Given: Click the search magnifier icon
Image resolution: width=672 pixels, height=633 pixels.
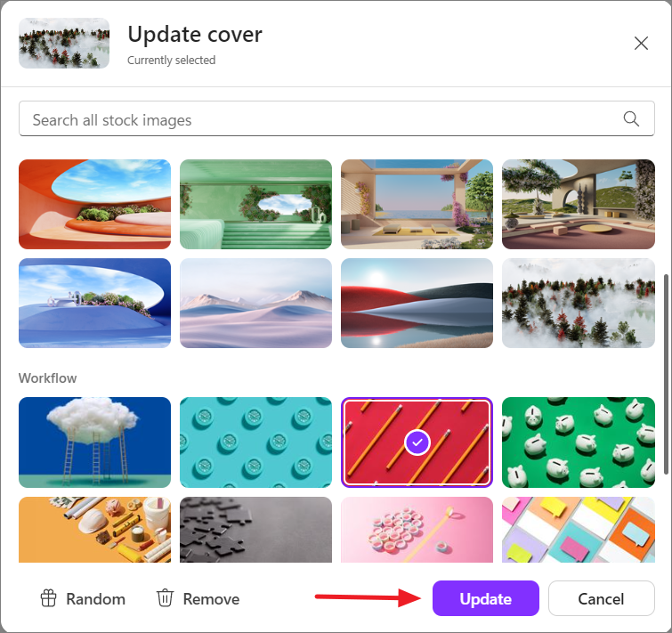Looking at the screenshot, I should (x=631, y=118).
